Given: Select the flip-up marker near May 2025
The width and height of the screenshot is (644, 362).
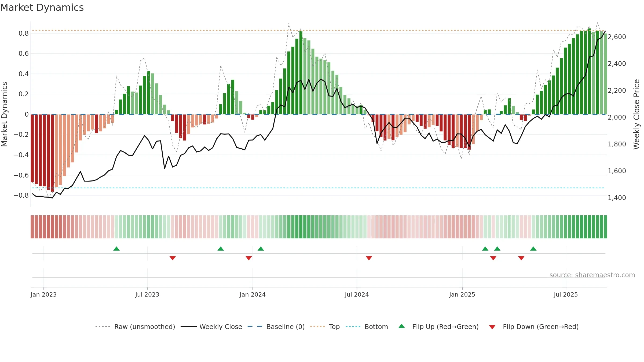Looking at the screenshot, I should (x=533, y=249).
